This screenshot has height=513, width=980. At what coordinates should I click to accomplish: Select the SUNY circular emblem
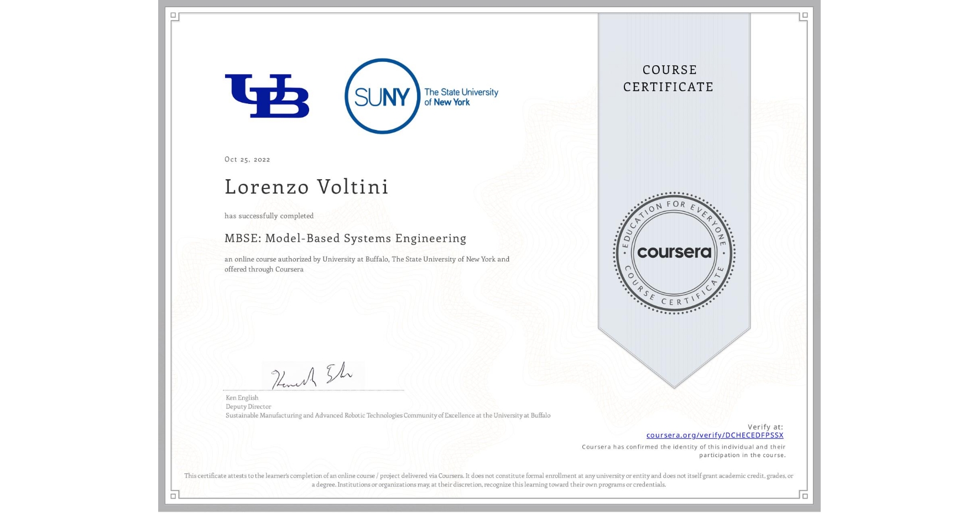[380, 95]
